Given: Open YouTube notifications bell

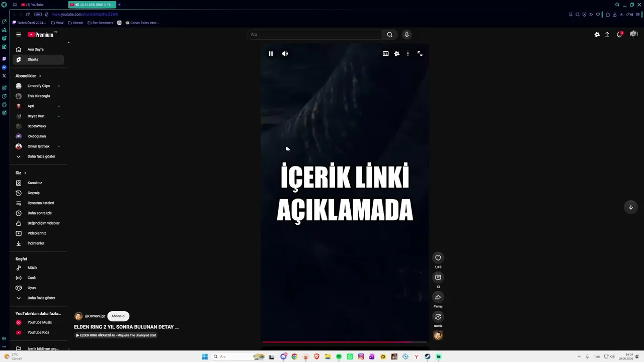Looking at the screenshot, I should pos(619,35).
